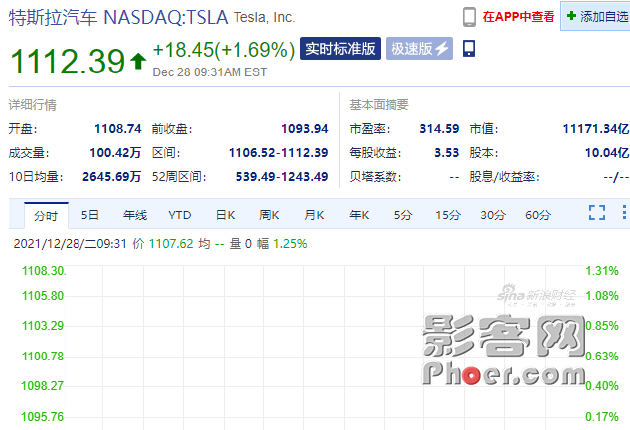Click the 股本 value 10.04亿
Image resolution: width=630 pixels, height=430 pixels.
607,153
